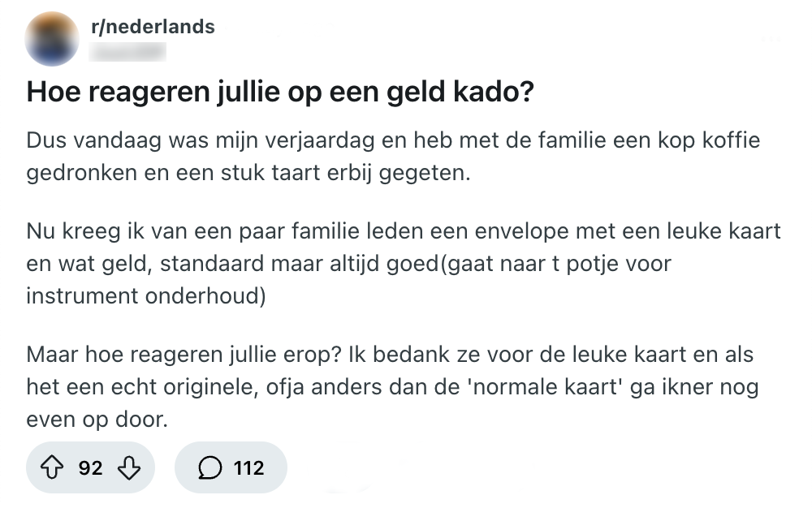812x508 pixels.
Task: Open the blurred author username below r/nederlands
Action: pos(128,53)
